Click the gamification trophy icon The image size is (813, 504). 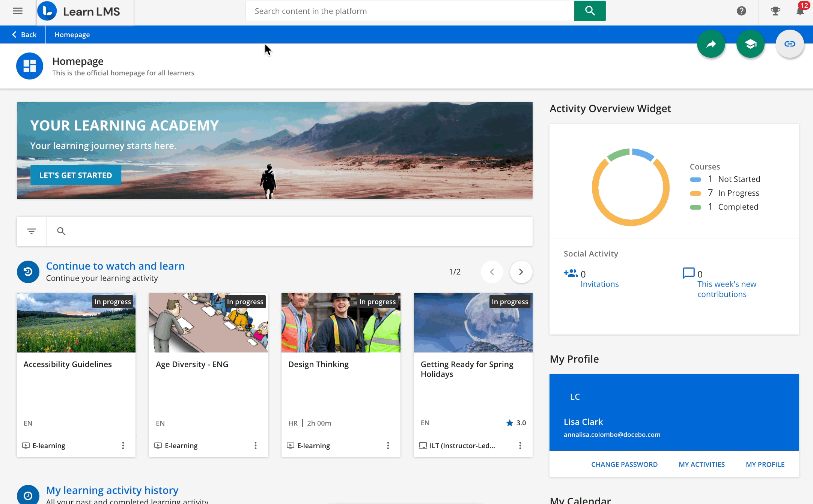(x=775, y=11)
